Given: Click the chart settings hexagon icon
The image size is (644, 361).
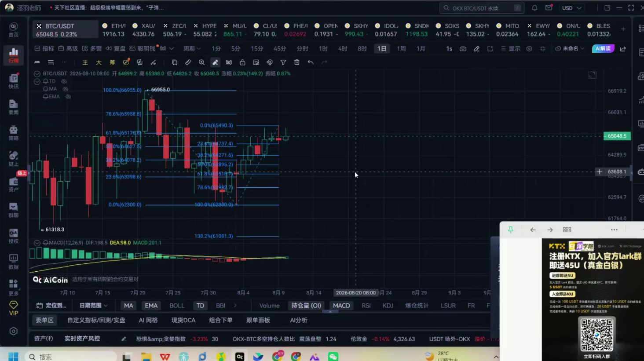Looking at the screenshot, I should pyautogui.click(x=529, y=49).
